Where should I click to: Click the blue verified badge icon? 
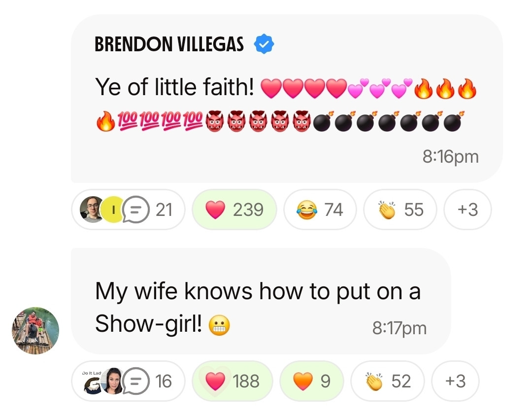264,44
